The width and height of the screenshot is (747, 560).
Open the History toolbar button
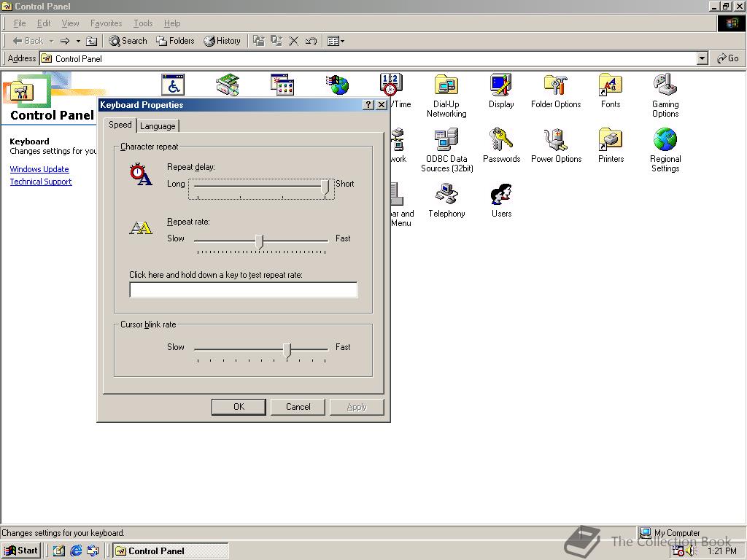[x=222, y=41]
